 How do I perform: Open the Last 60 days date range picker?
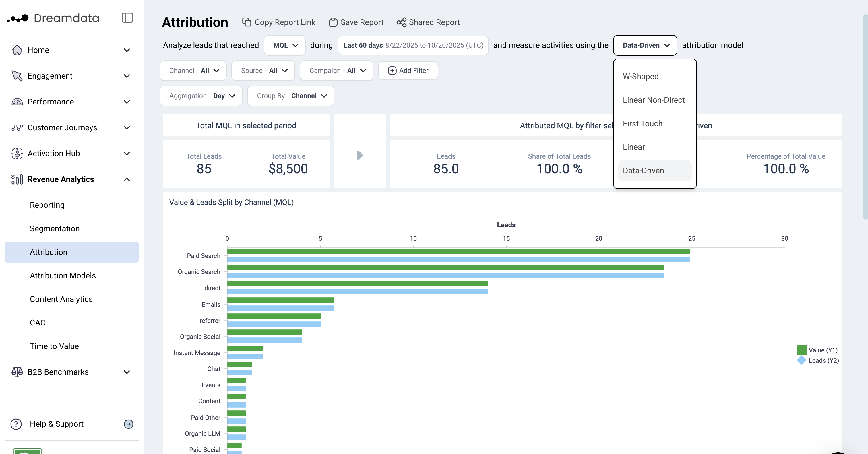point(413,45)
